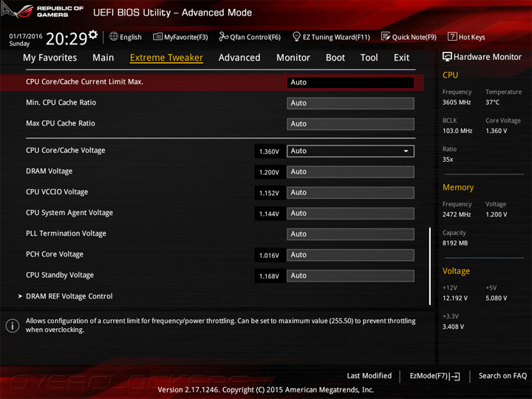Click the Hot Keys question mark icon
This screenshot has width=532, height=399.
point(452,36)
